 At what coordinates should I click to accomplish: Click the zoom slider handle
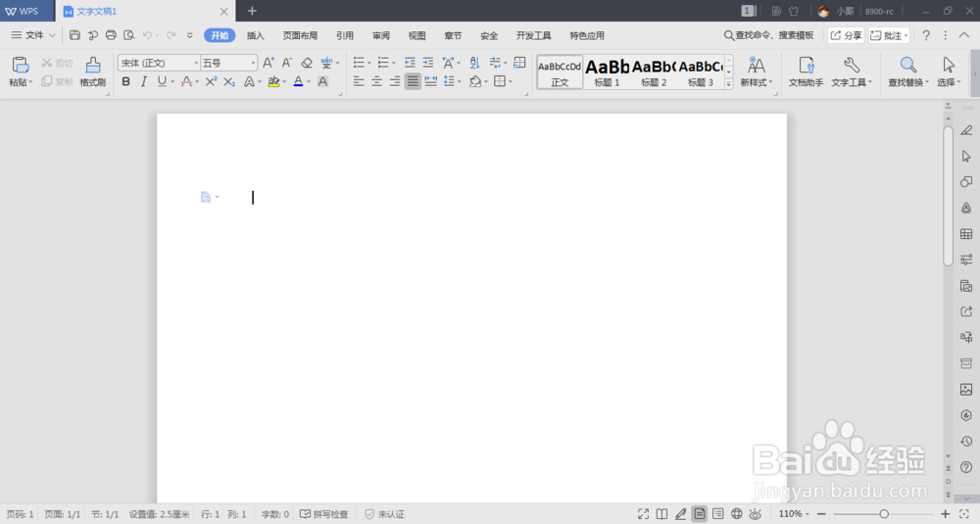(x=884, y=514)
